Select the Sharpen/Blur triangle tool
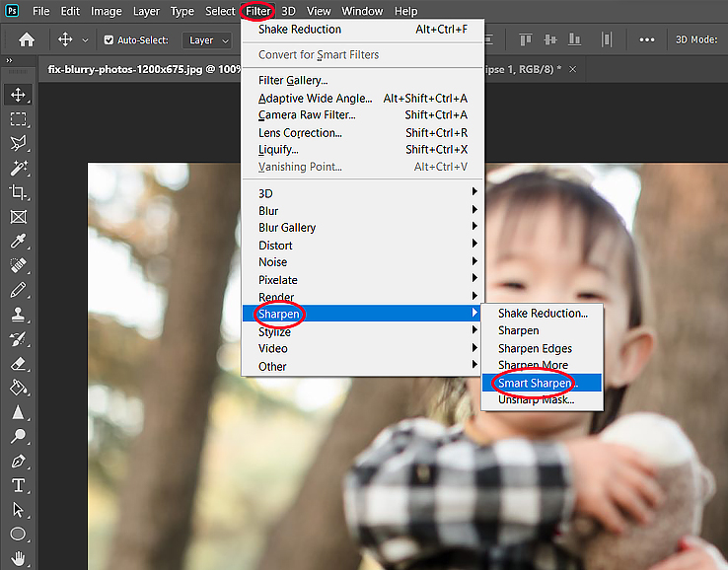Image resolution: width=728 pixels, height=570 pixels. 18,411
